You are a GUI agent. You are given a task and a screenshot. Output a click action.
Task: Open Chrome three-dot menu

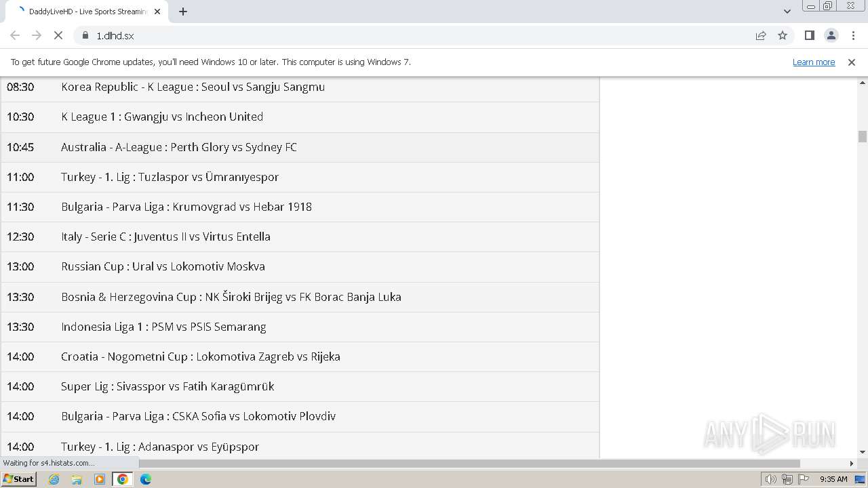[853, 35]
